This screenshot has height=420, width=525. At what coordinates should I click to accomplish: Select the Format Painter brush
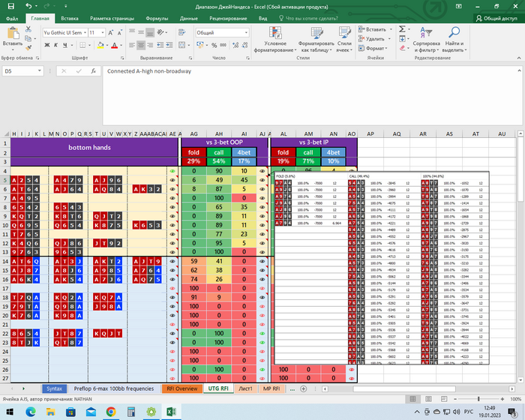pyautogui.click(x=28, y=48)
